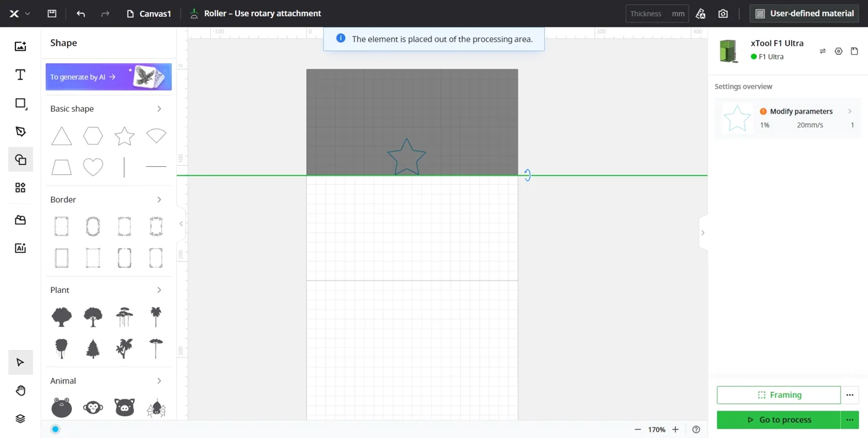The width and height of the screenshot is (868, 438).
Task: Expand the Plant category
Action: [159, 290]
